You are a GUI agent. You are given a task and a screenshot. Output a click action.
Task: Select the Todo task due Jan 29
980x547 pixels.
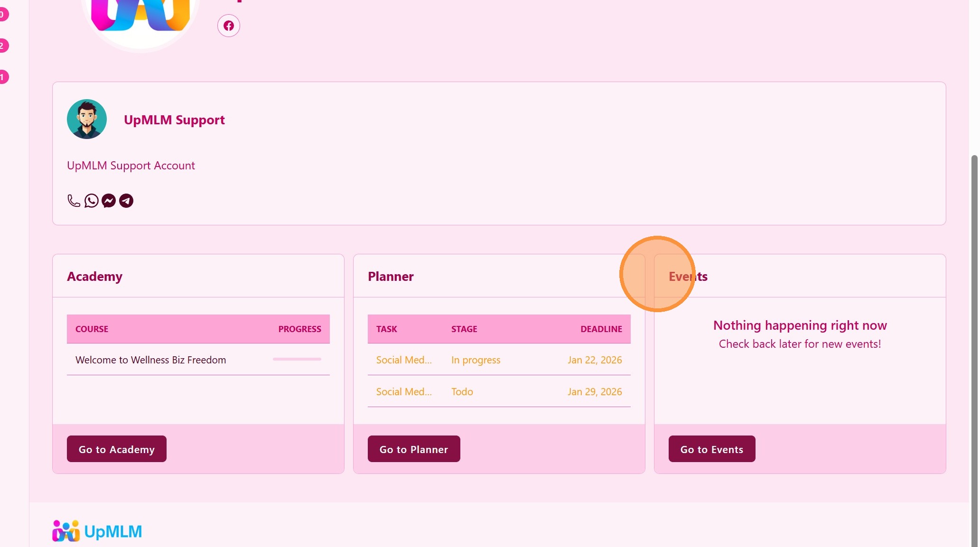404,391
